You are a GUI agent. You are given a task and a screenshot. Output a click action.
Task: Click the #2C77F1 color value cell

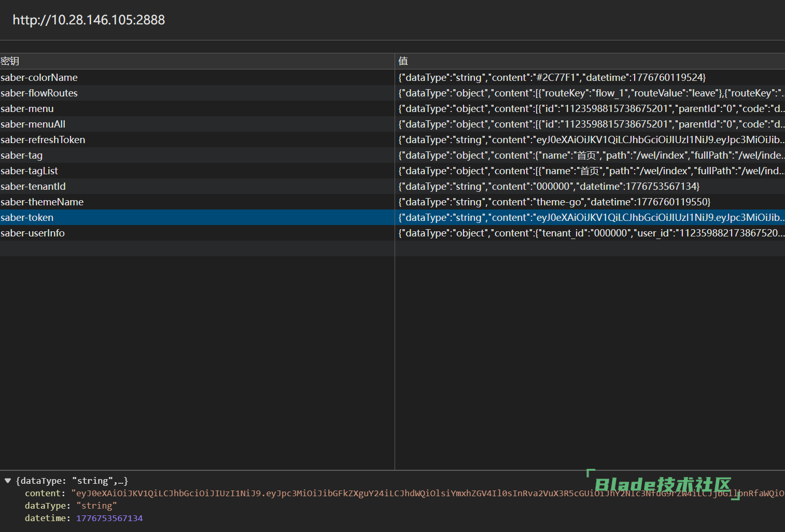[x=552, y=77]
